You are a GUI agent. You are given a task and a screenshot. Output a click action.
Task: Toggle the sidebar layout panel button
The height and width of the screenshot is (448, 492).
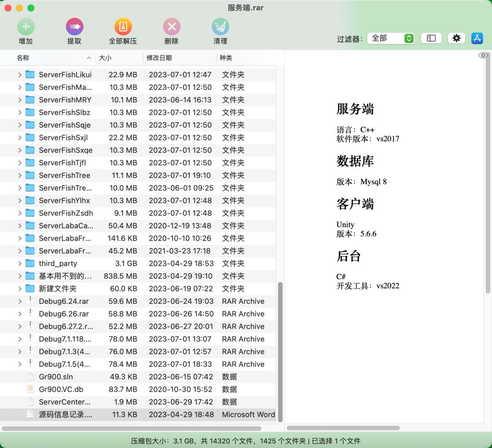pyautogui.click(x=431, y=38)
